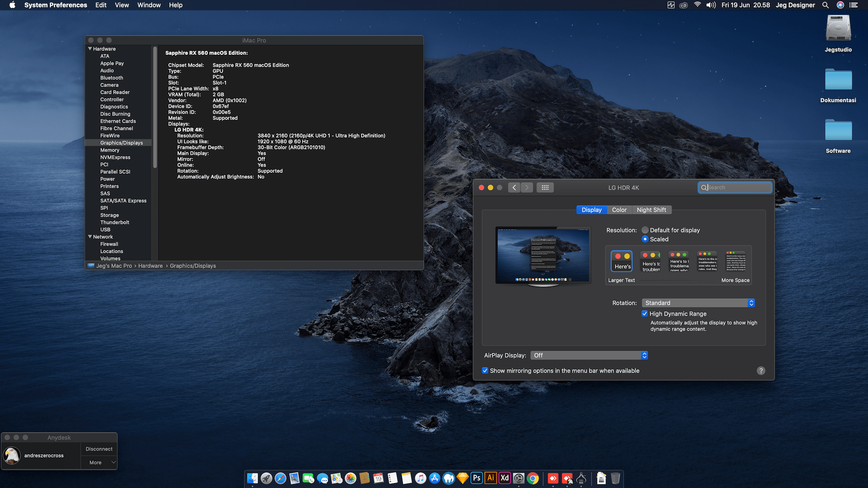Screen dimensions: 868x488
Task: Open the help question mark button
Action: coord(761,371)
